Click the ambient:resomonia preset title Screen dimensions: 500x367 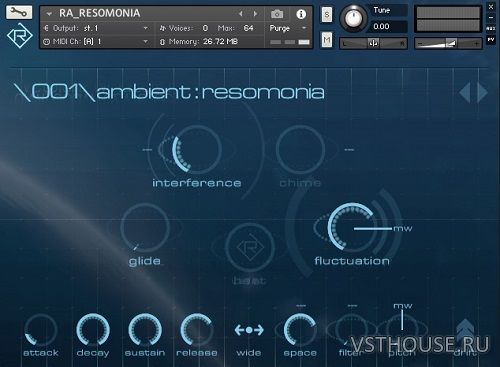click(210, 92)
